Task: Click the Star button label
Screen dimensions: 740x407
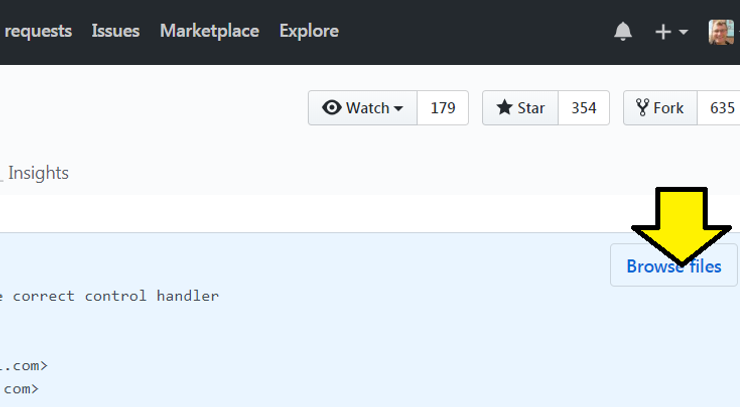Action: (531, 108)
